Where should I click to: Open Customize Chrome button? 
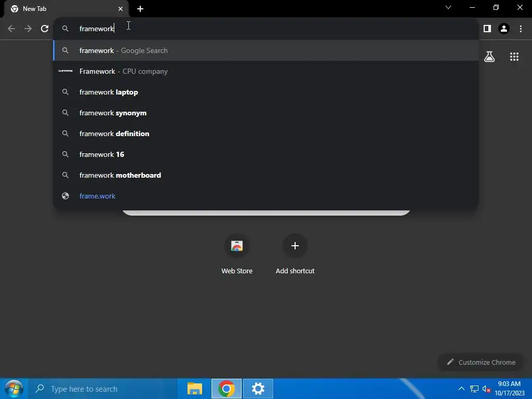point(481,362)
